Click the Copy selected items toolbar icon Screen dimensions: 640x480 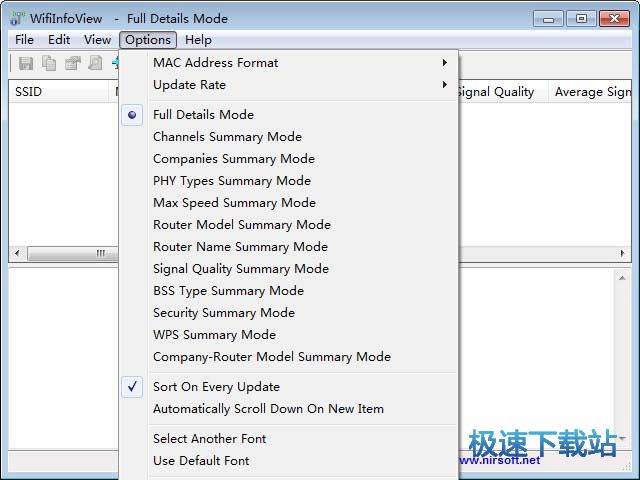[x=49, y=63]
